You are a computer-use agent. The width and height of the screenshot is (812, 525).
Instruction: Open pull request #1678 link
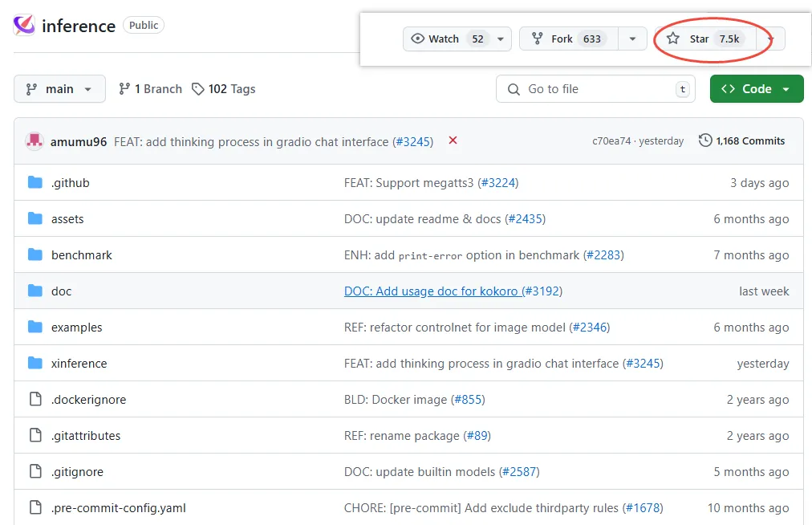tap(643, 508)
